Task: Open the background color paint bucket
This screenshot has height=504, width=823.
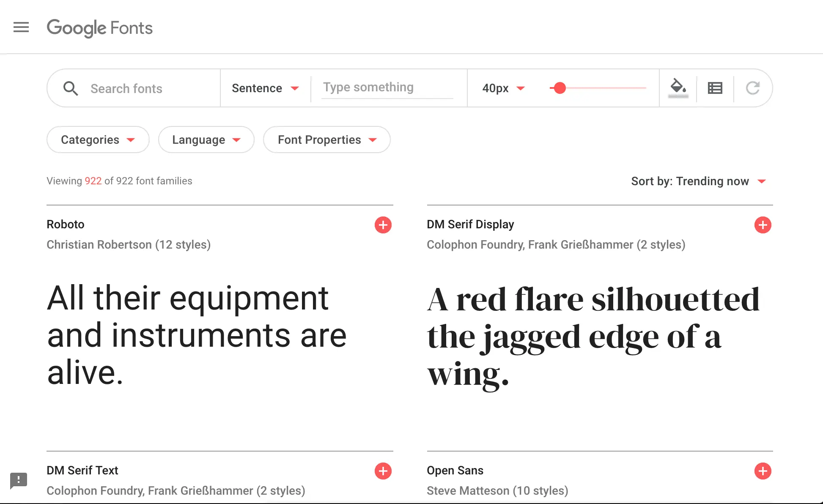Action: [x=678, y=88]
